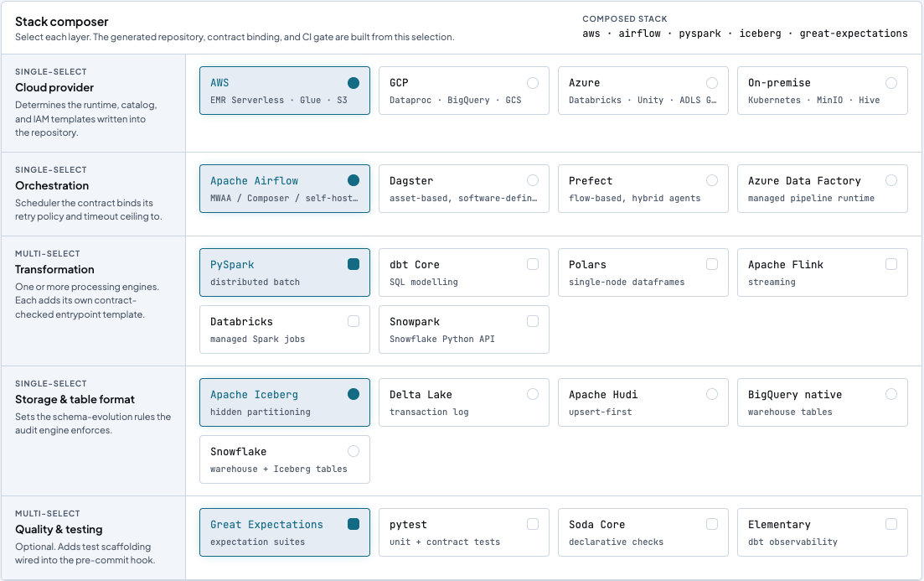Pick the Azure cloud provider radio
Screen dimensions: 924x581
tap(712, 82)
